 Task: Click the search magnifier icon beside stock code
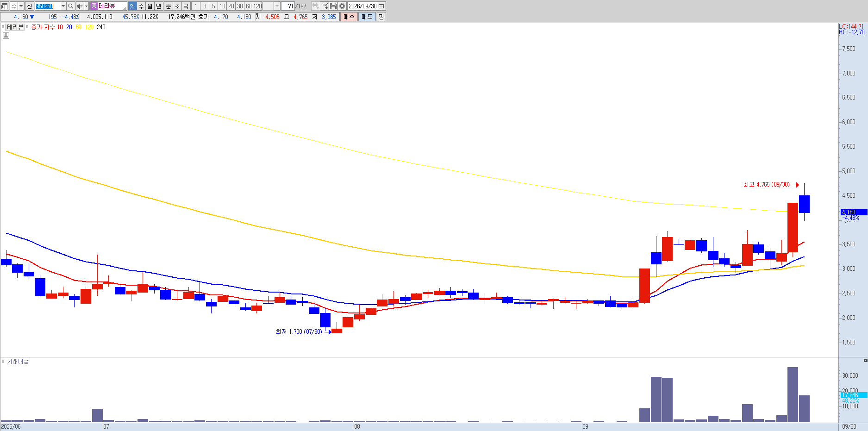click(x=70, y=6)
